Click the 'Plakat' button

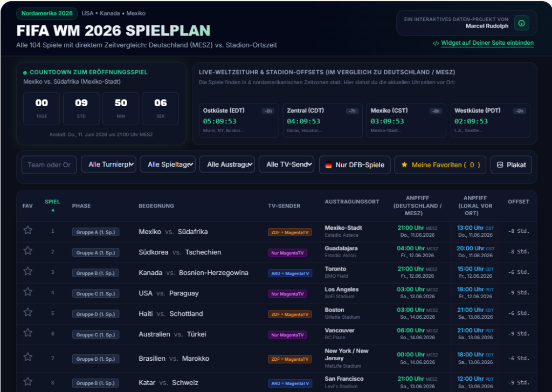(511, 165)
